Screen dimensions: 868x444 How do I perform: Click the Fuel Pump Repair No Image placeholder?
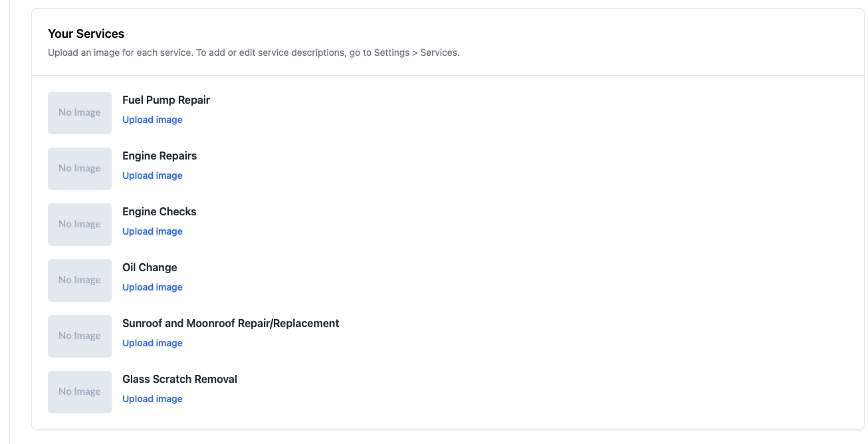click(80, 113)
